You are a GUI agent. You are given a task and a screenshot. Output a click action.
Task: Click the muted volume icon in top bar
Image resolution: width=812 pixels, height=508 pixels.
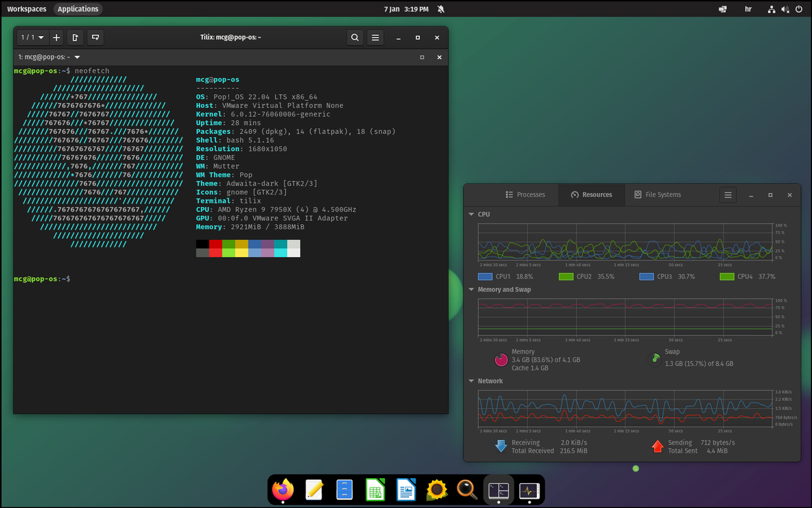click(x=785, y=9)
